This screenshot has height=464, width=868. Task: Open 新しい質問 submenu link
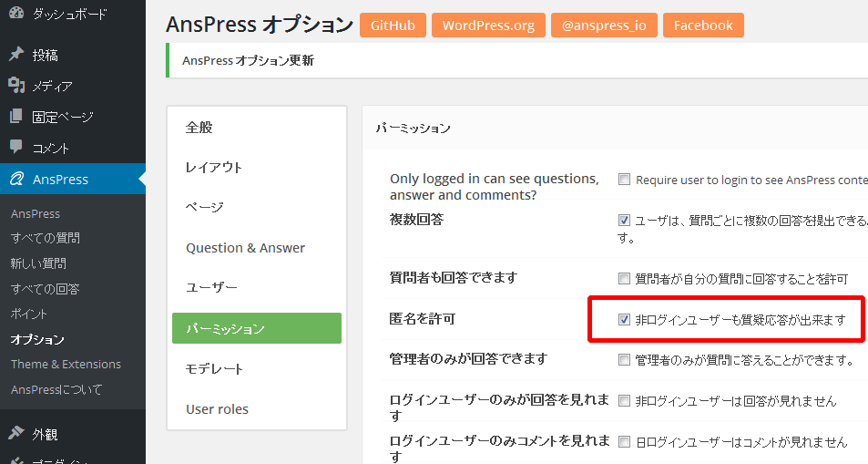tap(38, 263)
